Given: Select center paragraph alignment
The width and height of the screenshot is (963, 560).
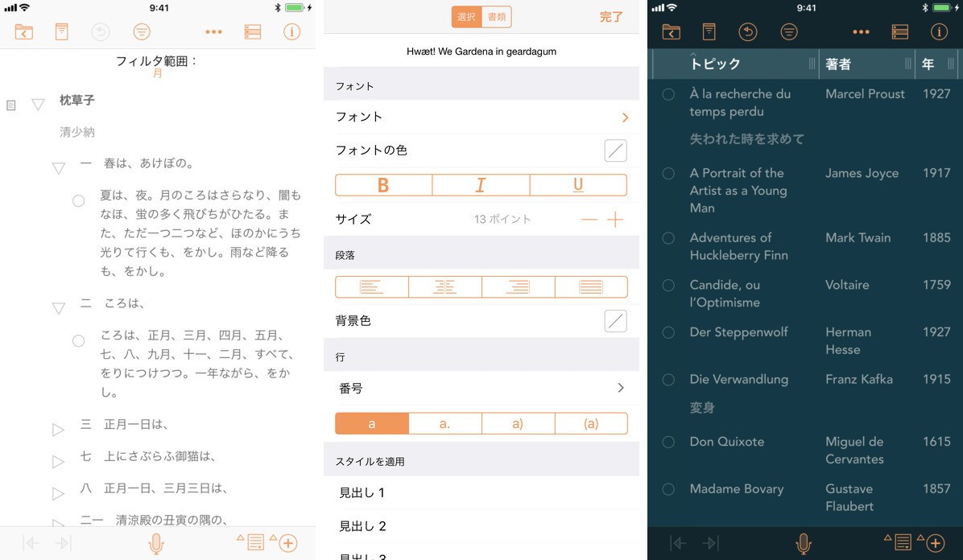Looking at the screenshot, I should point(444,286).
